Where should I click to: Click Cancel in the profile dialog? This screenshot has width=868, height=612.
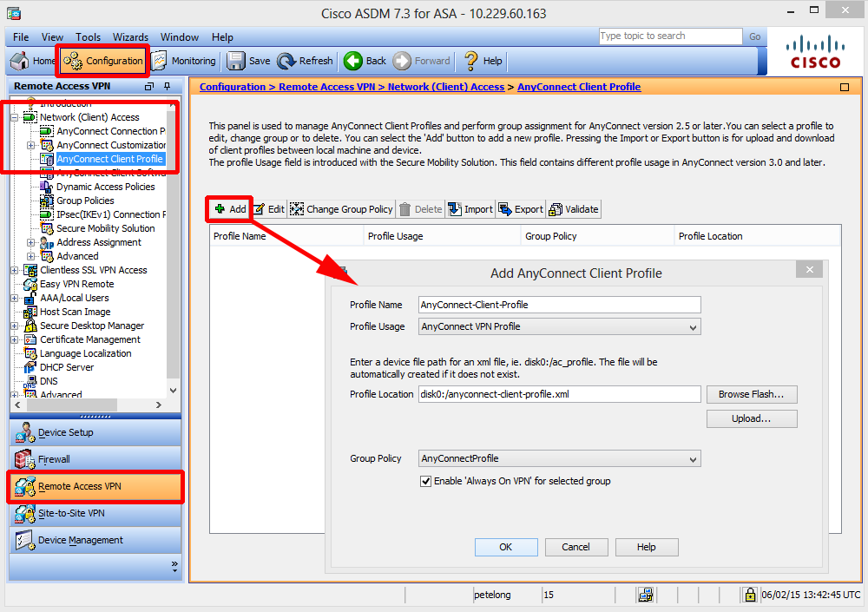tap(576, 547)
